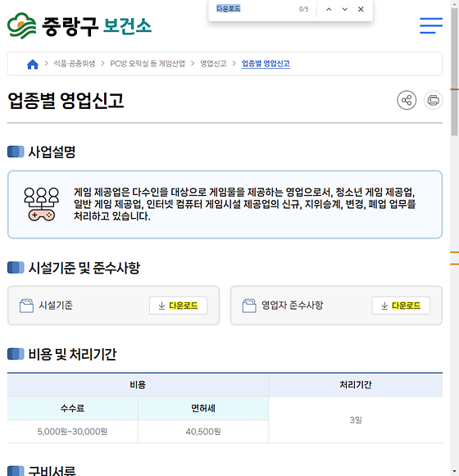Click the 시설기준 및 준수사항 heading
459x476 pixels.
point(84,268)
